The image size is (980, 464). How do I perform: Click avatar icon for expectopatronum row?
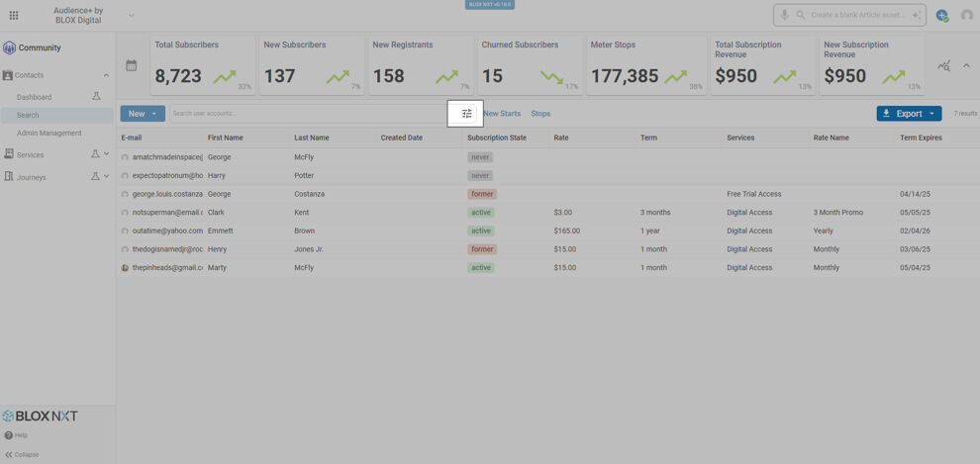point(125,175)
